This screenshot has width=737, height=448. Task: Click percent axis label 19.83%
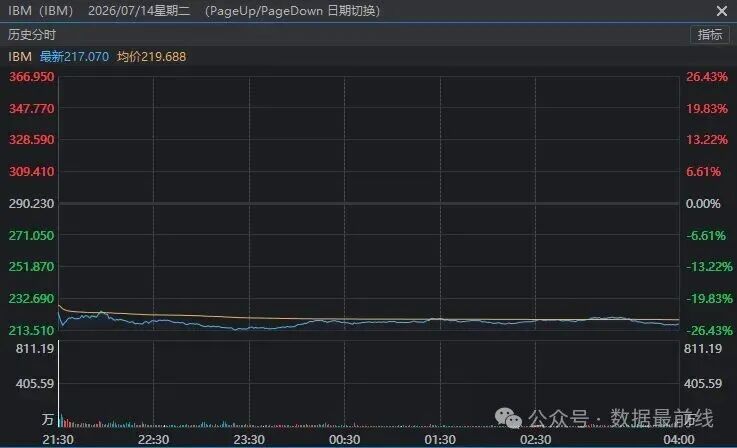(x=706, y=109)
